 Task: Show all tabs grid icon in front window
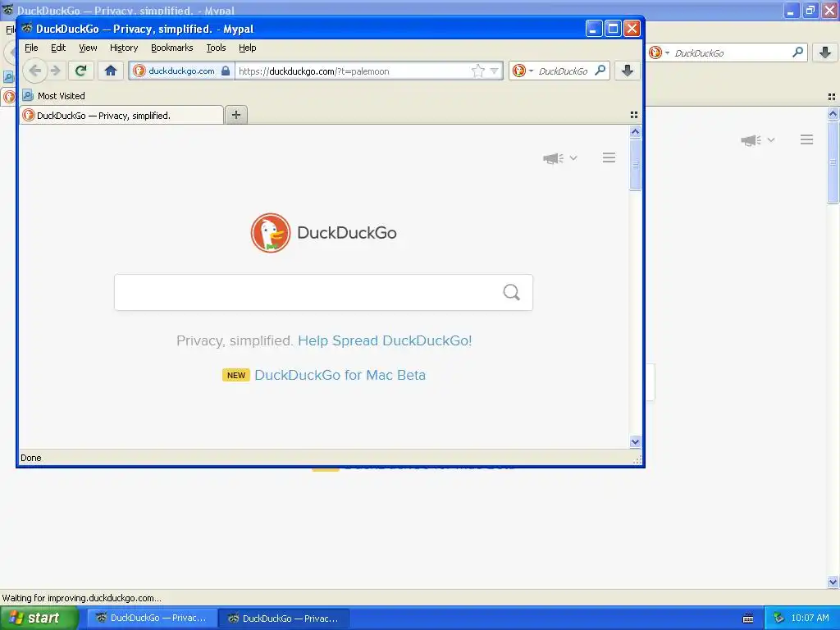click(634, 115)
